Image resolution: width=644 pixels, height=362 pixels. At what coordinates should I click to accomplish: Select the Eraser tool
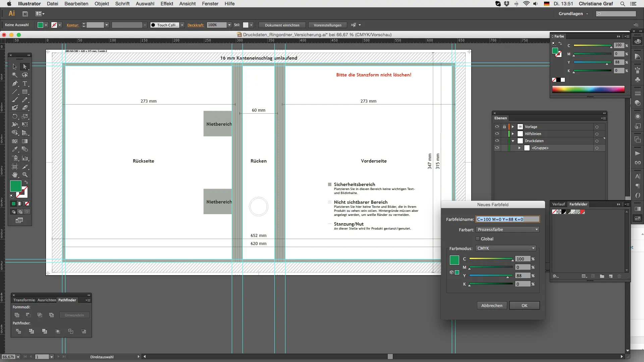coord(25,108)
